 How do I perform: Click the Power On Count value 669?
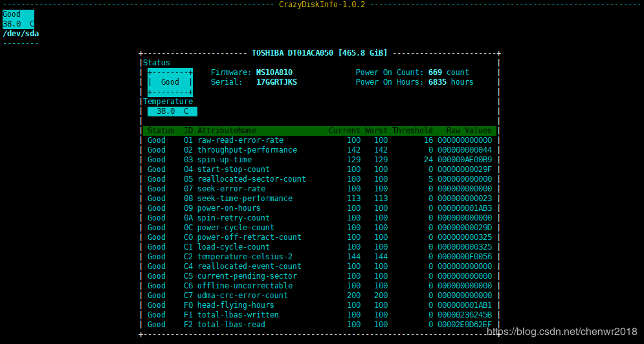pyautogui.click(x=435, y=72)
